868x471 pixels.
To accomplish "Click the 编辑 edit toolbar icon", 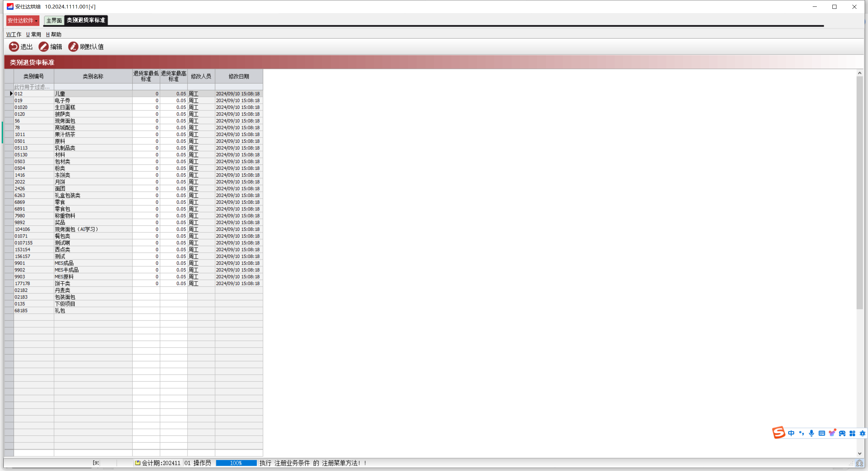I will (x=43, y=47).
